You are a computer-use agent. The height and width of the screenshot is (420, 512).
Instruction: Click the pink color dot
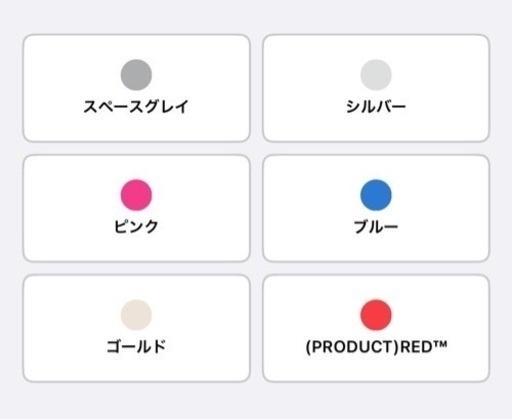[x=136, y=195]
